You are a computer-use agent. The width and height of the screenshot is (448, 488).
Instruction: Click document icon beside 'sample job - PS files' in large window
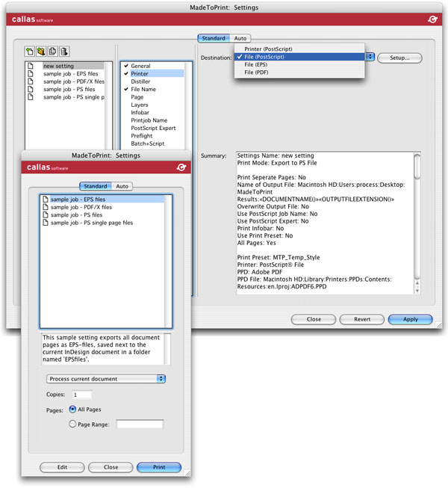point(31,89)
